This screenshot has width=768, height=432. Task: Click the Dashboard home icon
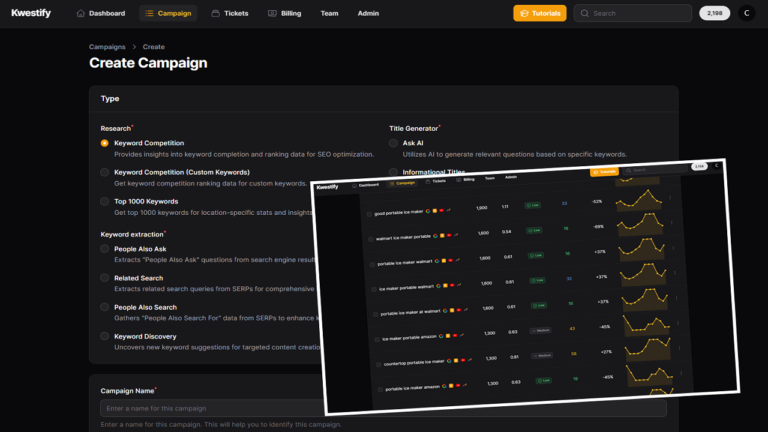click(81, 14)
